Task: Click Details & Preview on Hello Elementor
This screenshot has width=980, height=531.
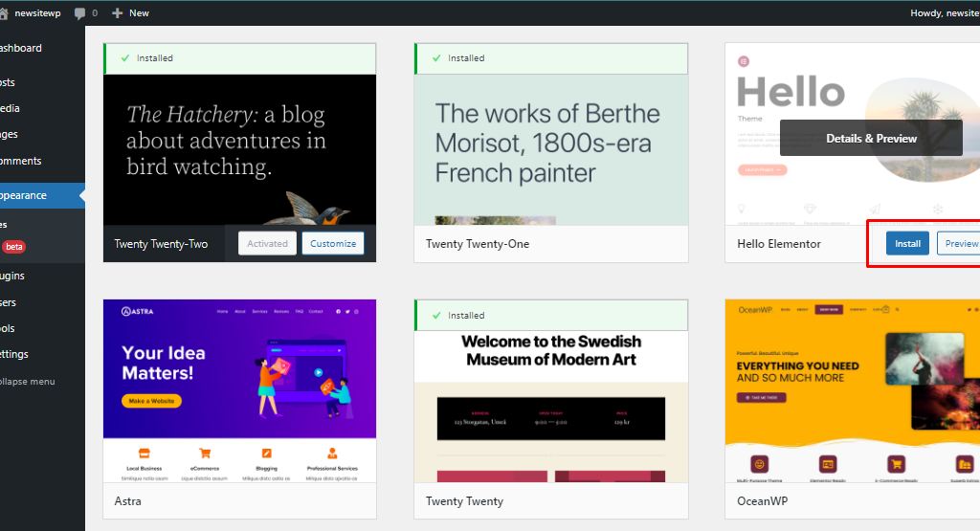Action: pos(871,138)
